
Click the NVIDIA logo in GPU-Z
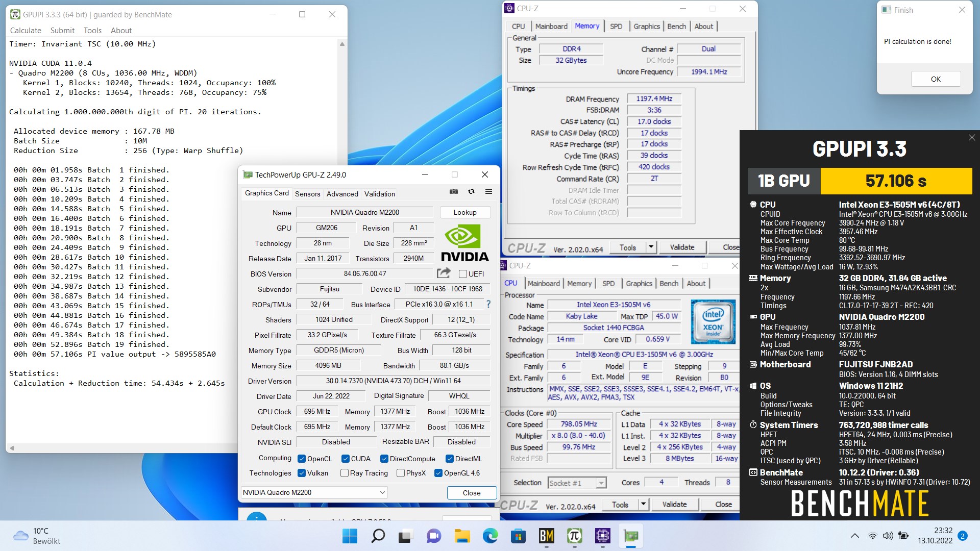pos(464,243)
